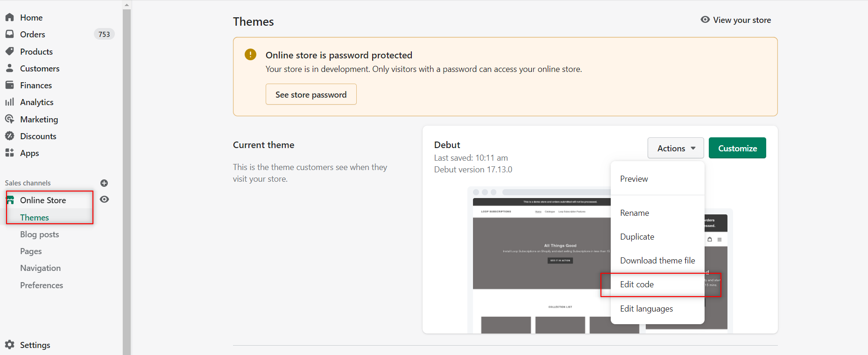Go to Customers section

[x=40, y=68]
